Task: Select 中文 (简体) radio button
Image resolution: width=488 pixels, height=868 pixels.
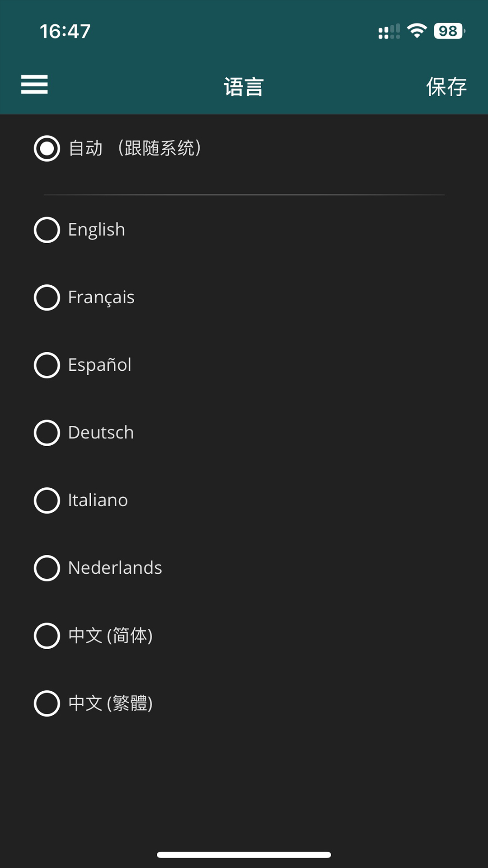Action: click(47, 636)
